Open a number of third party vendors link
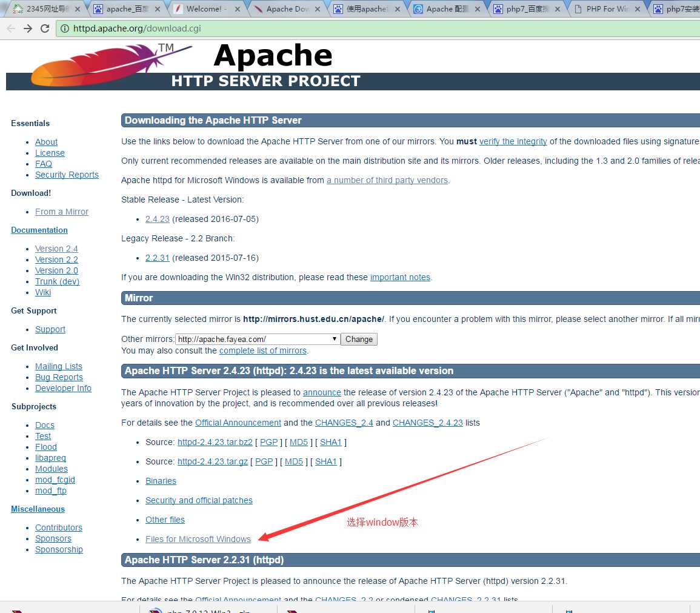The width and height of the screenshot is (700, 613). 387,180
